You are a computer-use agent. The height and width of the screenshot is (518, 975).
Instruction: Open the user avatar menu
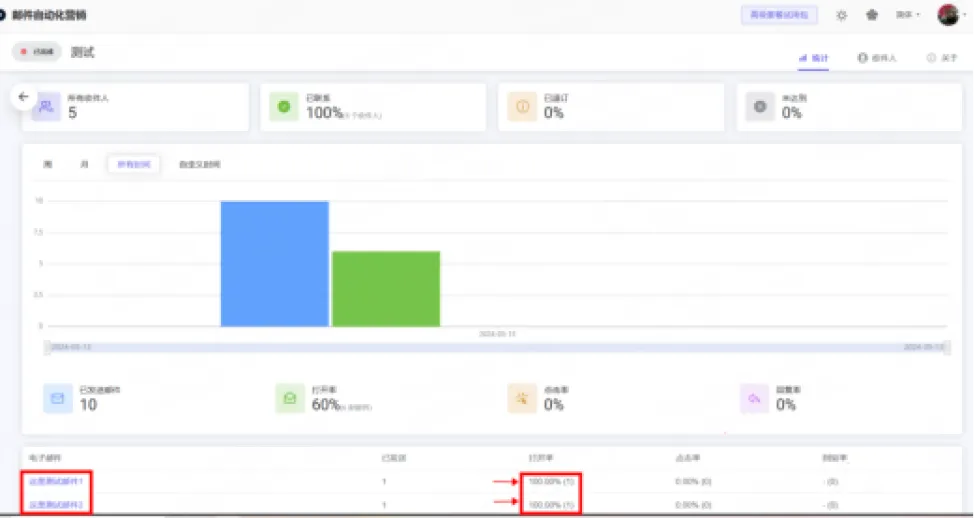pyautogui.click(x=948, y=15)
